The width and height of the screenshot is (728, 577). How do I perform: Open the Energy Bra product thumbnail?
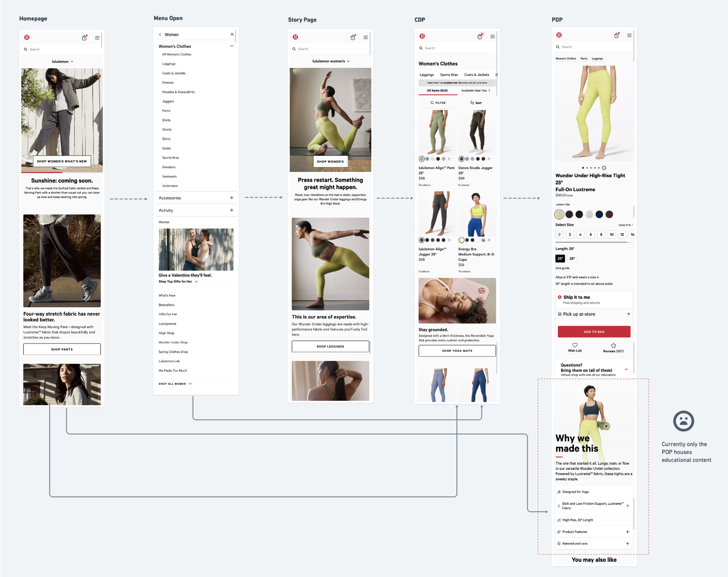[x=477, y=215]
